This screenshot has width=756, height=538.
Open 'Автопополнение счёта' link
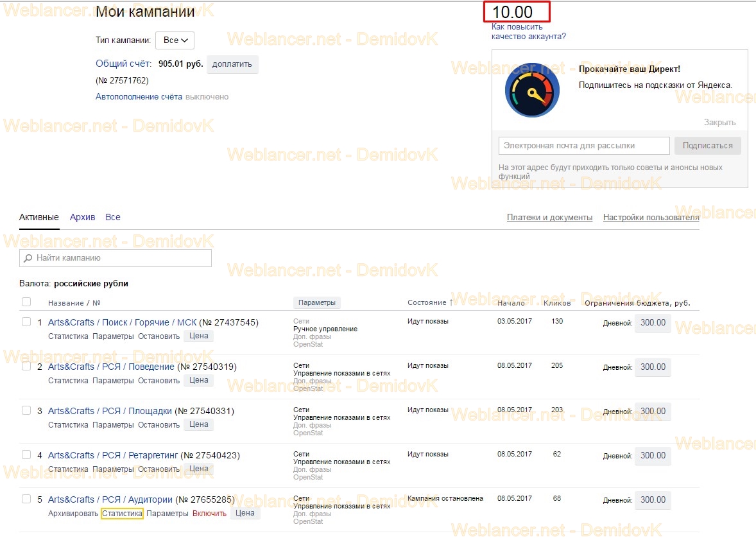139,96
